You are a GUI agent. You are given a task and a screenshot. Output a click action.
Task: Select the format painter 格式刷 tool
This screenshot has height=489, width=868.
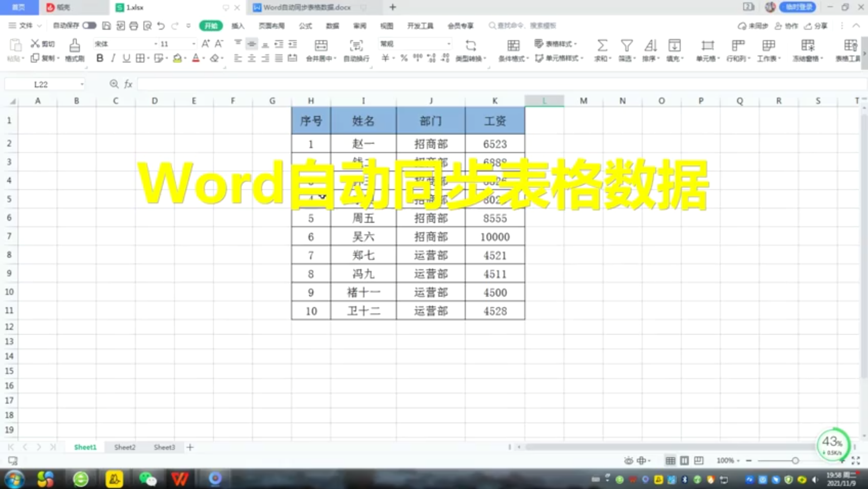tap(75, 50)
